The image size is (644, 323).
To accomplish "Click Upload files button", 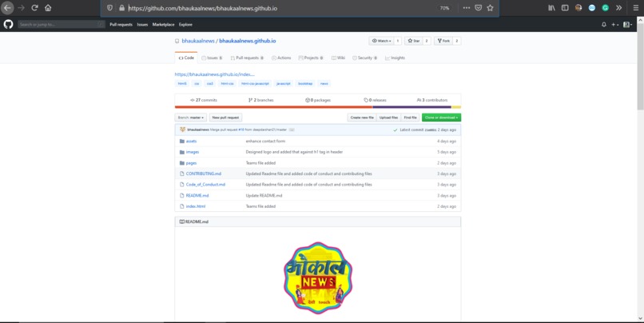I will point(388,118).
